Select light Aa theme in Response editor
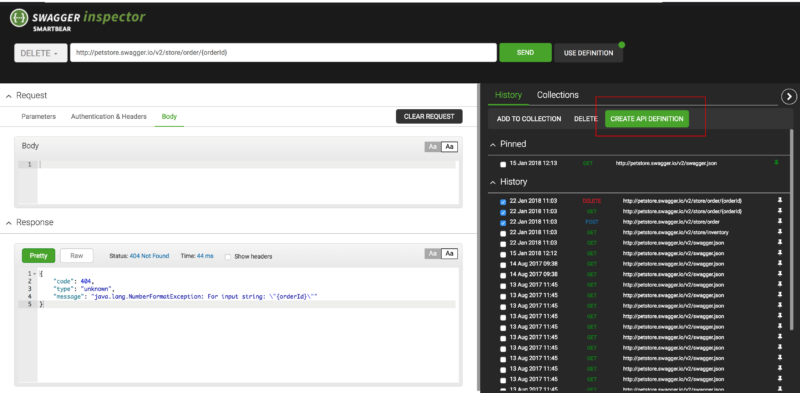The image size is (800, 393). [x=449, y=254]
